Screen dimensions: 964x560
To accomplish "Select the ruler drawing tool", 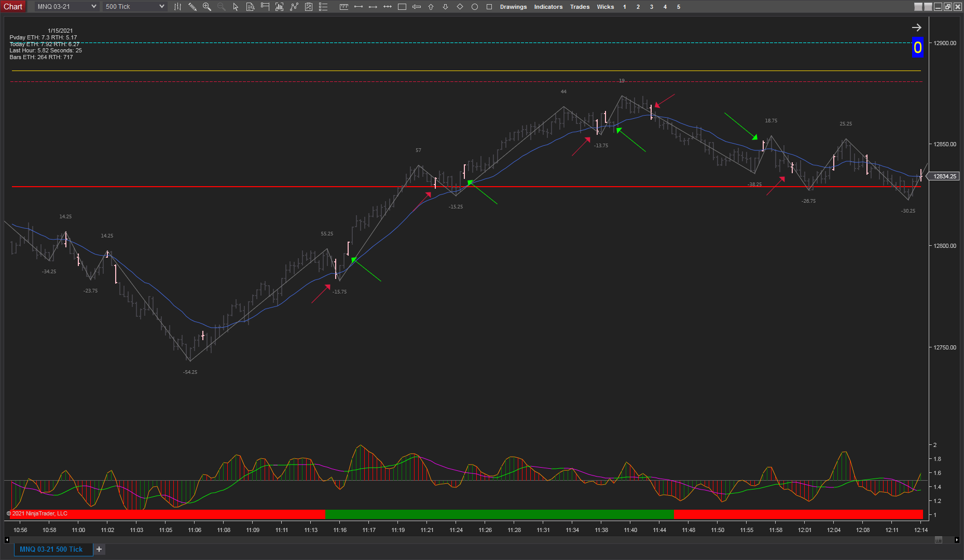I will (343, 7).
